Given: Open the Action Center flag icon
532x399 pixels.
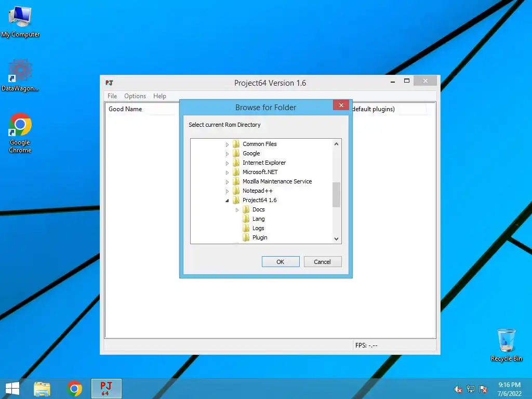Looking at the screenshot, I should [x=483, y=389].
